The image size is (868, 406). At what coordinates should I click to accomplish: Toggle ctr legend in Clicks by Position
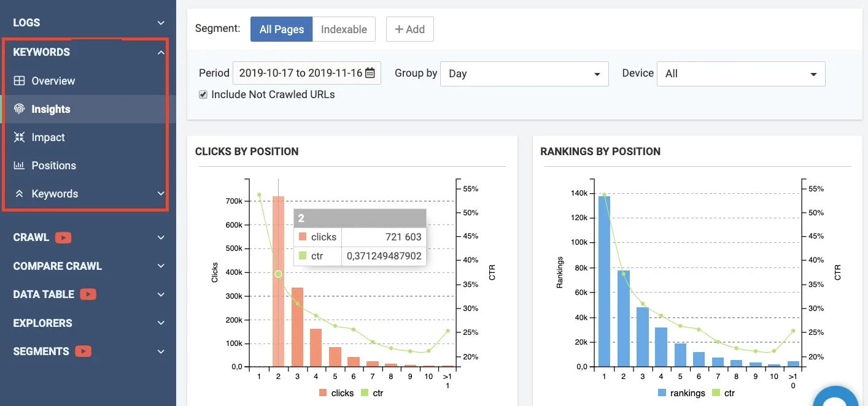point(371,393)
